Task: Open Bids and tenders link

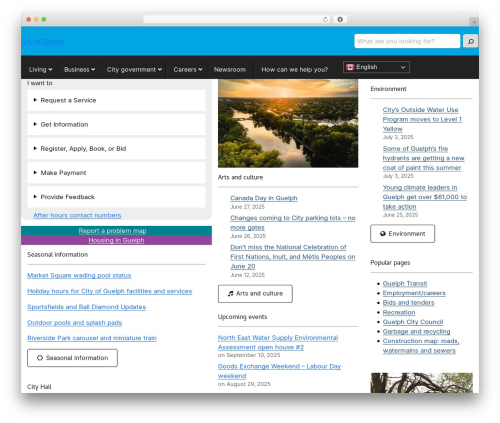Action: (x=408, y=303)
